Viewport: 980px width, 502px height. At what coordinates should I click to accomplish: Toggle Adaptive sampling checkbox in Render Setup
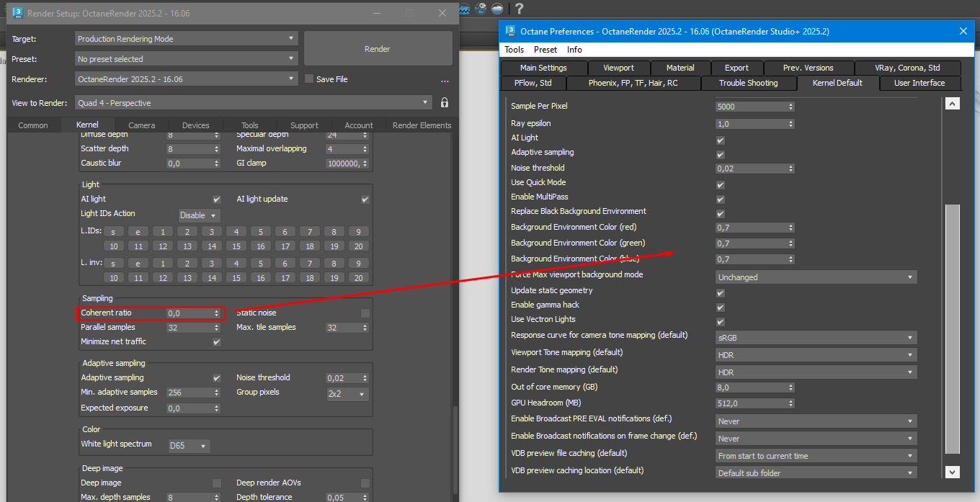click(217, 378)
